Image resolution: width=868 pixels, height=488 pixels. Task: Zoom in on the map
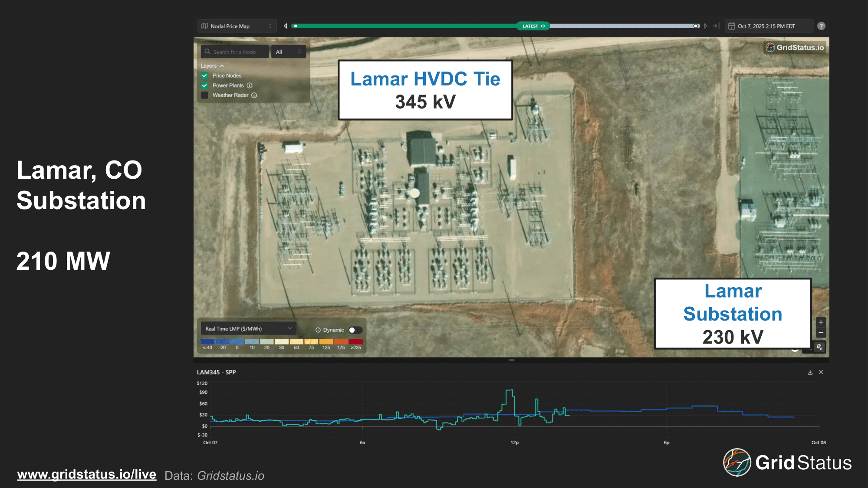(x=821, y=322)
